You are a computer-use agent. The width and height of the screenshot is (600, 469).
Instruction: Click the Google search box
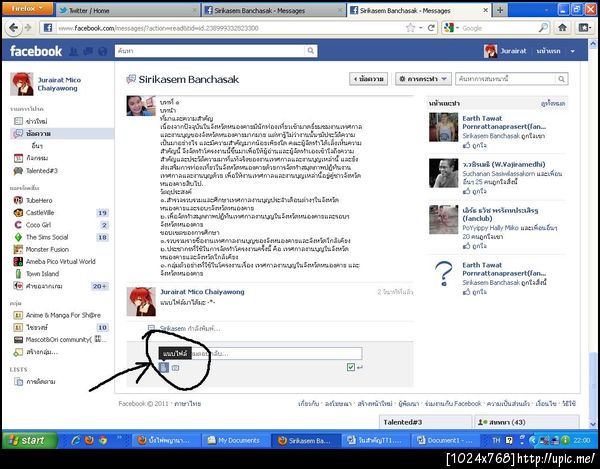(499, 28)
